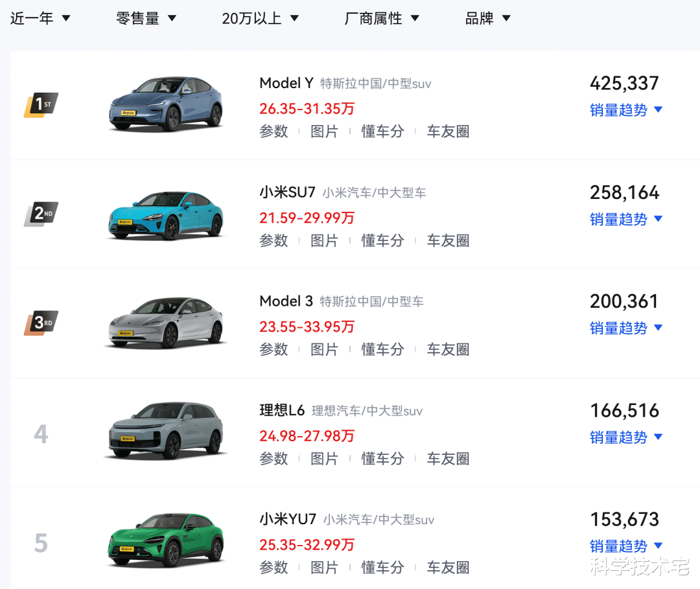Open 参数 link for Model Y

pyautogui.click(x=274, y=132)
